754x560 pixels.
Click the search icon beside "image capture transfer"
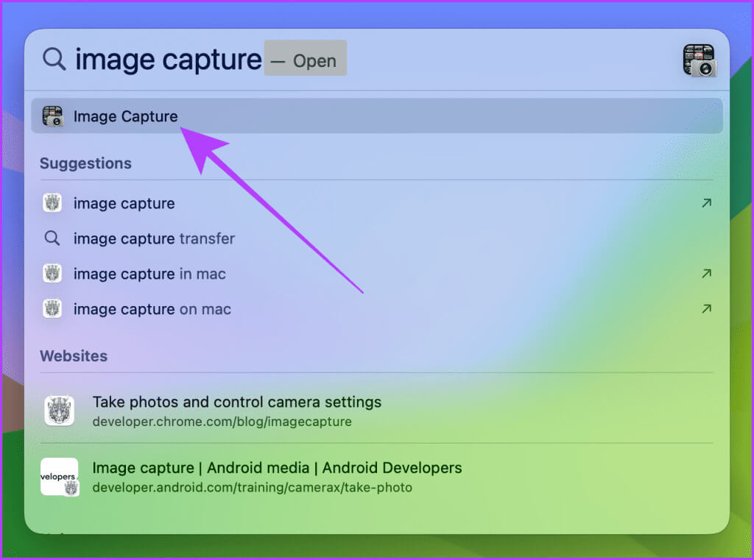coord(52,238)
